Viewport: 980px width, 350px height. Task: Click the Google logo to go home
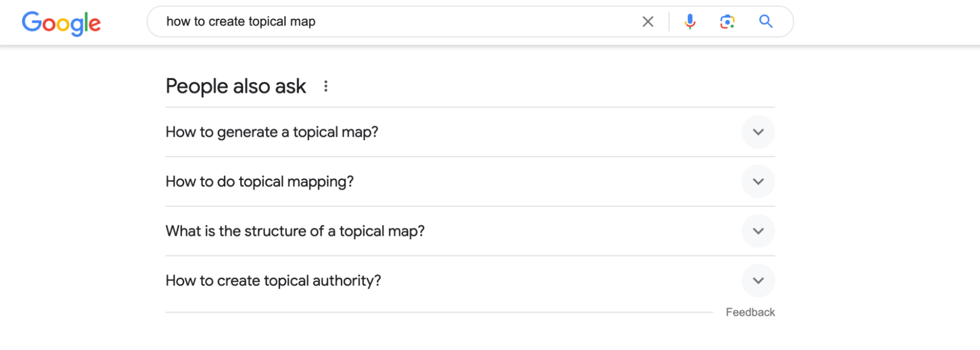click(x=61, y=23)
